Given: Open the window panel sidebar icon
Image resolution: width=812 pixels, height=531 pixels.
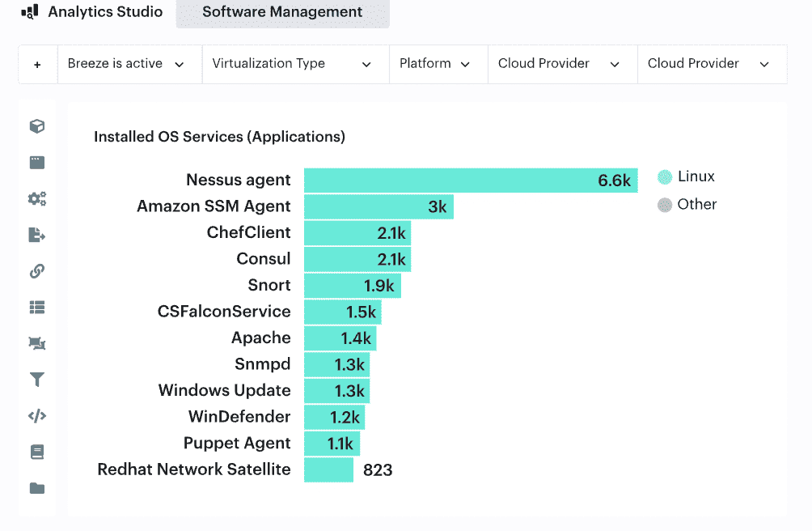Looking at the screenshot, I should pyautogui.click(x=36, y=163).
